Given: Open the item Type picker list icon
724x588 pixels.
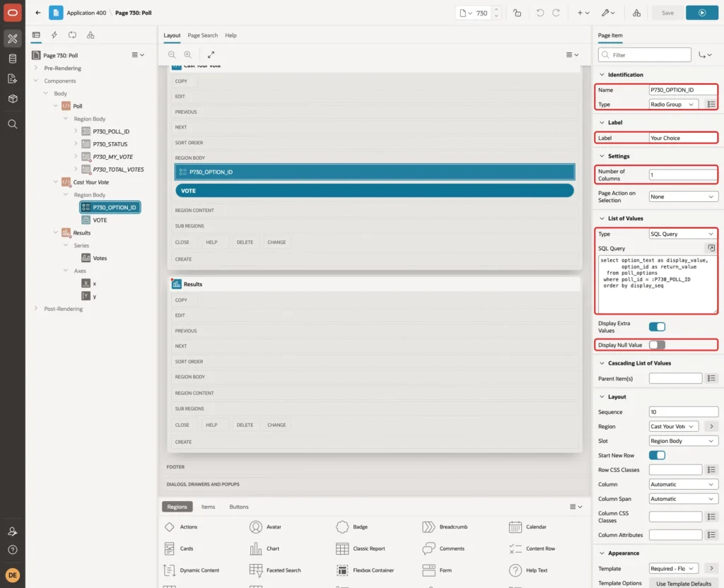Looking at the screenshot, I should coord(711,105).
